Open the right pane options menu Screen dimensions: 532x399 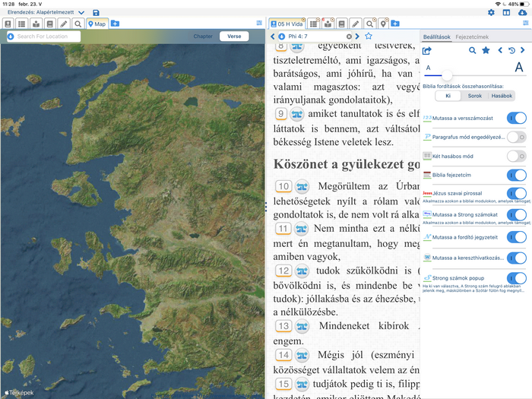click(x=526, y=23)
